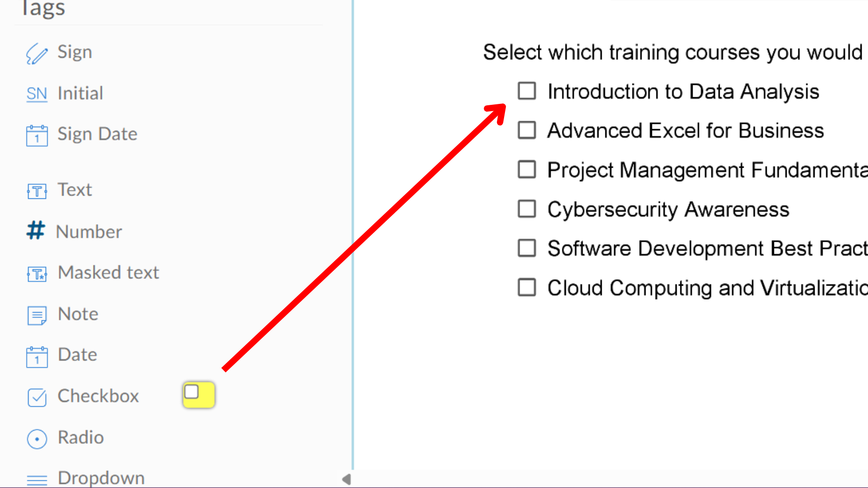Check the Project Management Fundamentals option
This screenshot has height=488, width=868.
point(527,169)
